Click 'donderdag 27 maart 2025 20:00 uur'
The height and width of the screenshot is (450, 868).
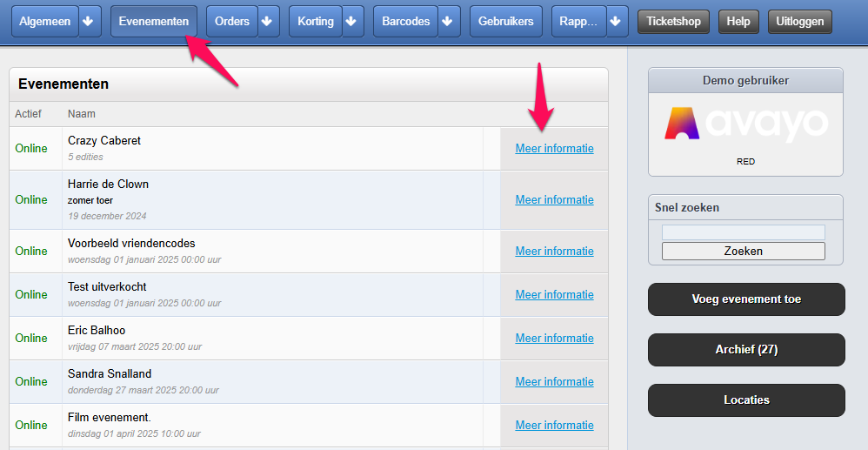click(x=144, y=390)
